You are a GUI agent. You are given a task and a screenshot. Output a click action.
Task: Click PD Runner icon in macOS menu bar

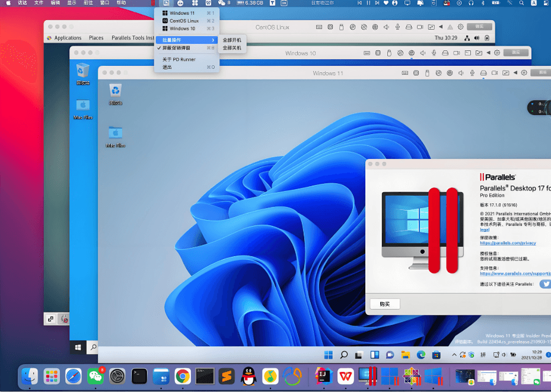(166, 3)
